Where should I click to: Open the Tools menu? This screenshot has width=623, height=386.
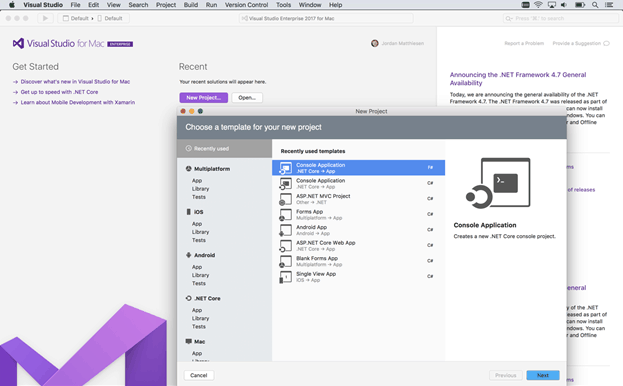coord(283,5)
